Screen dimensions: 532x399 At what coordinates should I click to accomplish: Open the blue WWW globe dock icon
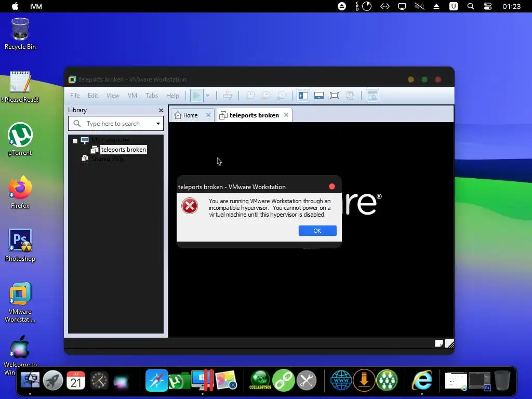tap(341, 381)
